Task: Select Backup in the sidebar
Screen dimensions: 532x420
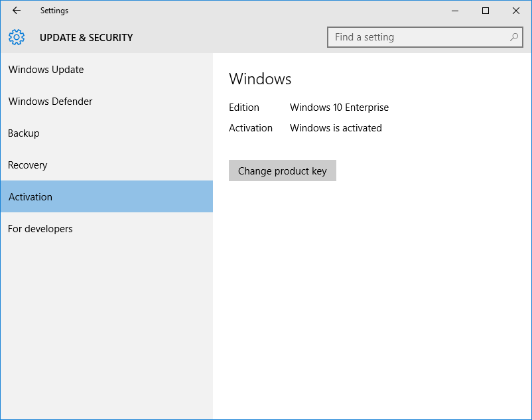Action: click(107, 133)
